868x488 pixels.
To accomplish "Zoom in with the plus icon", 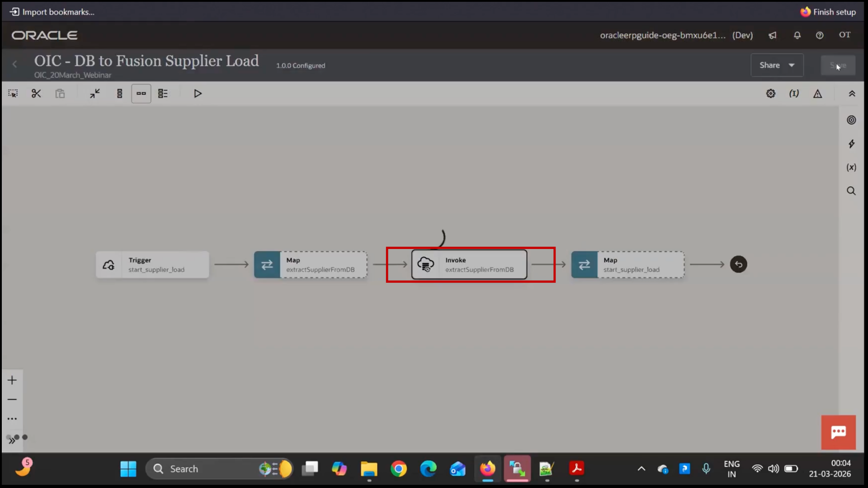I will click(12, 380).
